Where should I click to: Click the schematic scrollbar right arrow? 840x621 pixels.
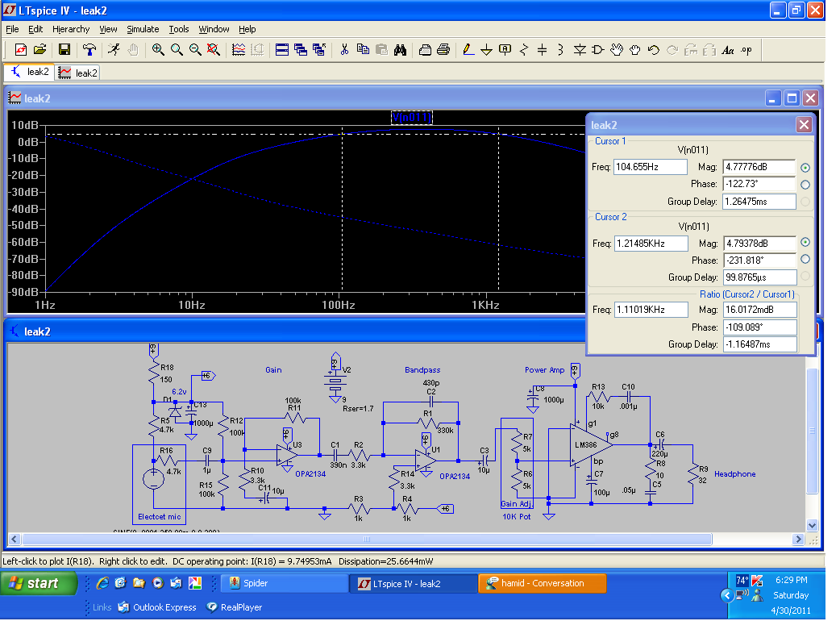coord(798,539)
